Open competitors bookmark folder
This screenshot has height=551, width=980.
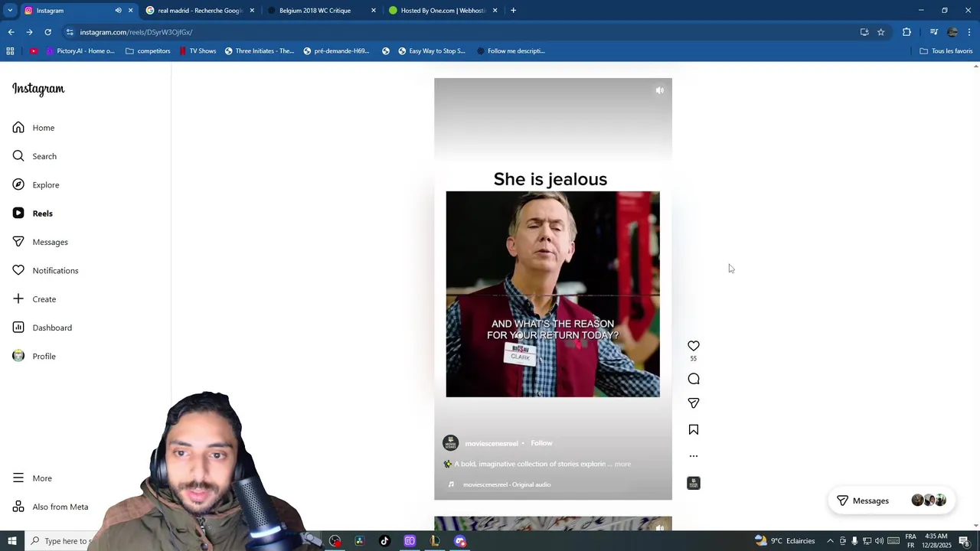[148, 51]
